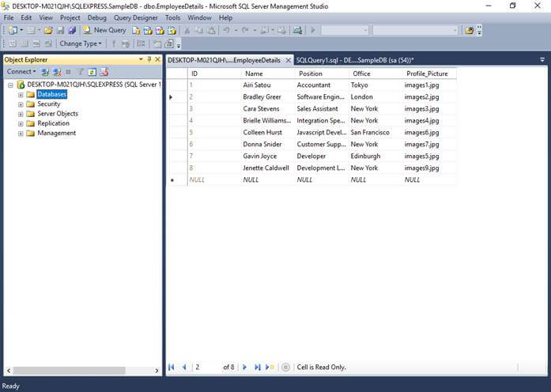Expand the Server Objects folder

tap(21, 114)
